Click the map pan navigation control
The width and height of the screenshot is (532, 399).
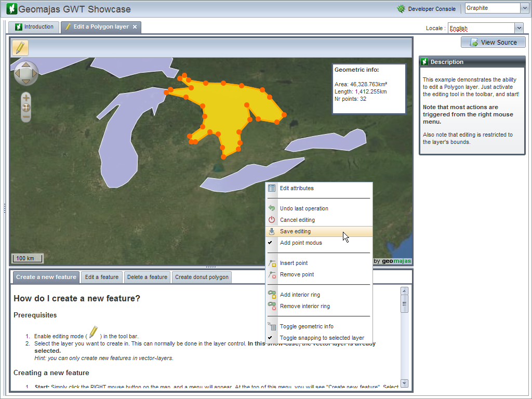tap(26, 73)
